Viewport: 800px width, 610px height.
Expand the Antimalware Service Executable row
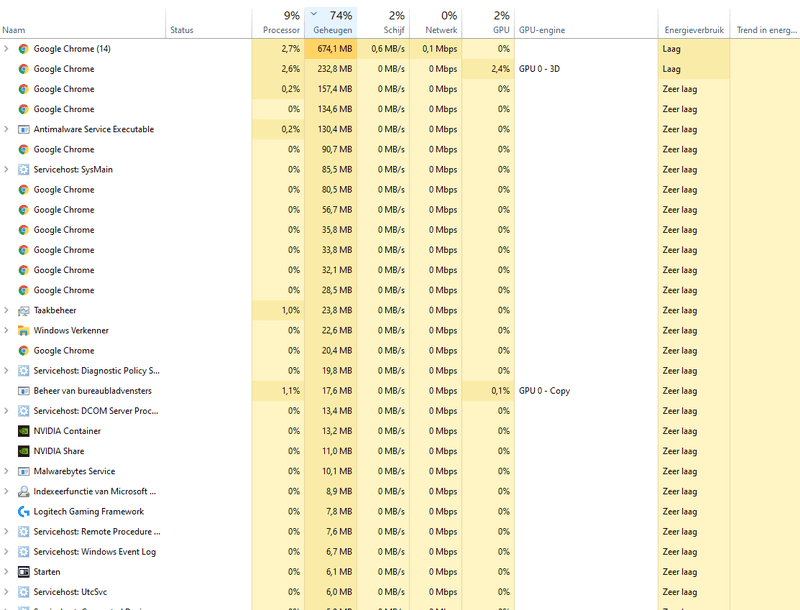click(6, 130)
